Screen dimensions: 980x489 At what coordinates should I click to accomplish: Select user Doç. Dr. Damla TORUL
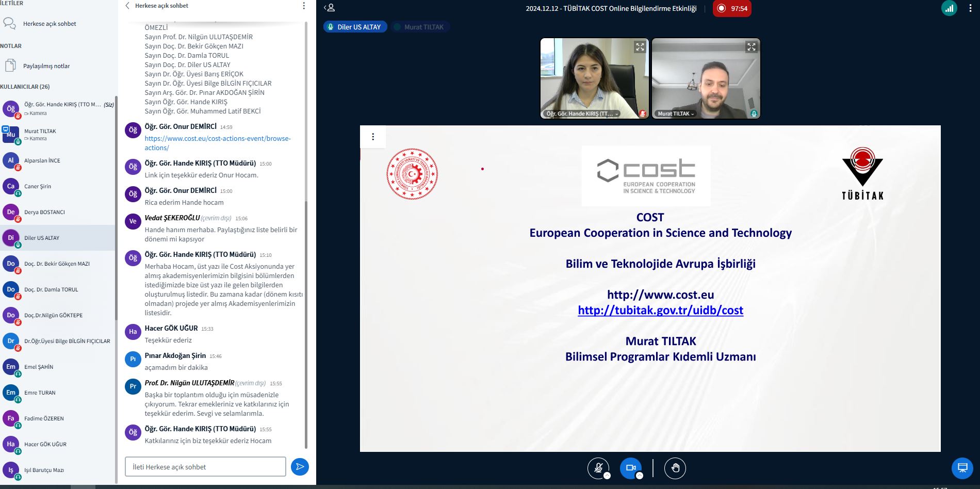coord(58,289)
